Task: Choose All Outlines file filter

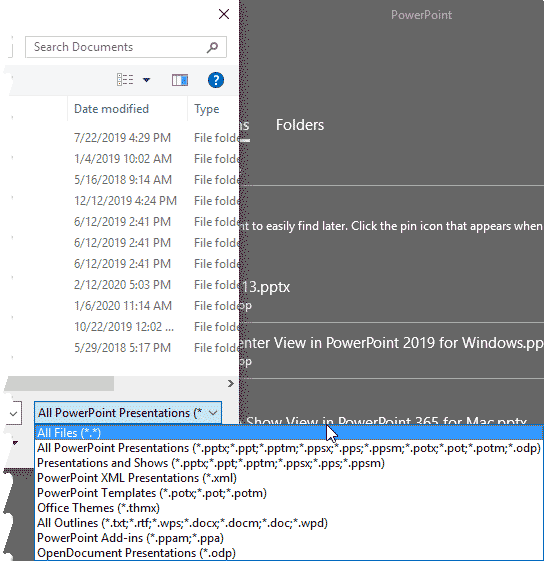Action: coord(289,523)
